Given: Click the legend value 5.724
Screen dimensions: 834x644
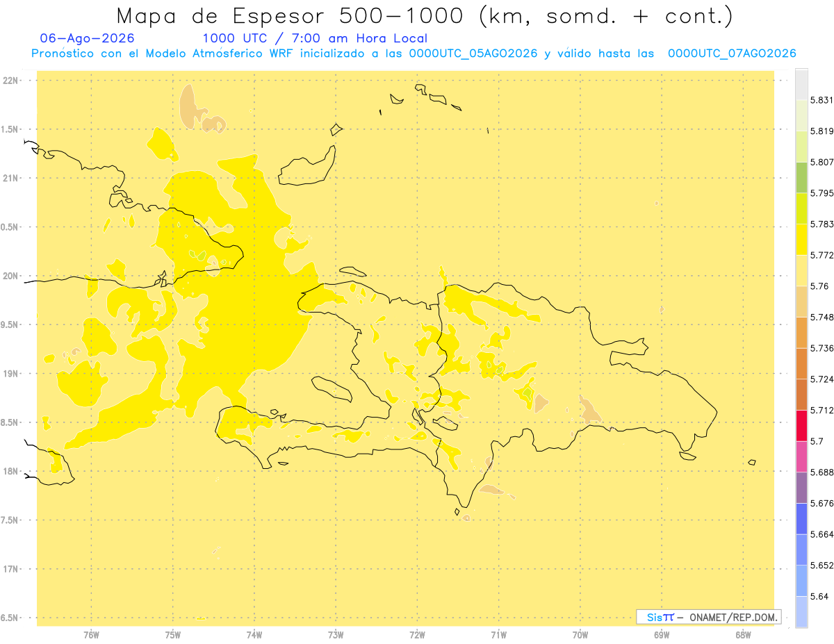Looking at the screenshot, I should point(822,379).
